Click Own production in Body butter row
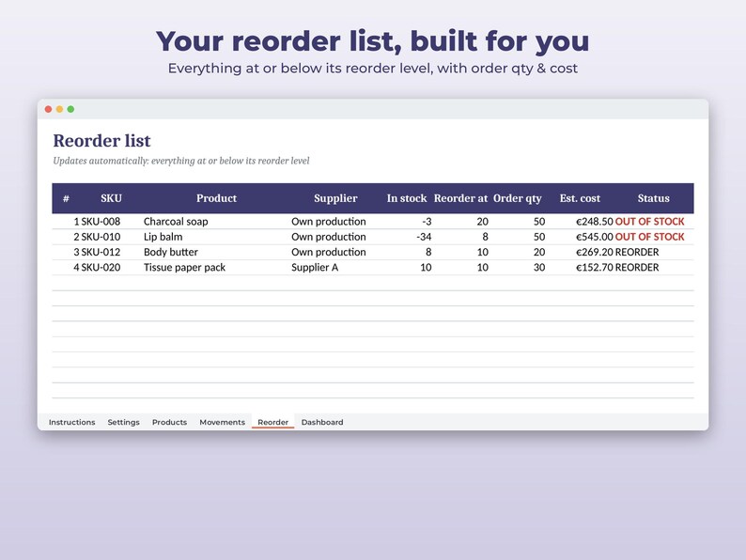Screen dimensions: 746x560 coord(328,252)
